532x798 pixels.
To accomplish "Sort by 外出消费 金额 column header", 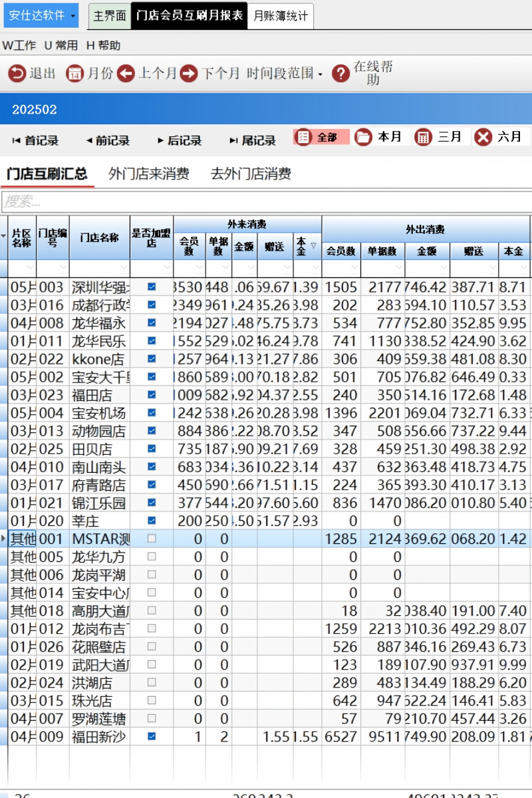I will click(428, 251).
